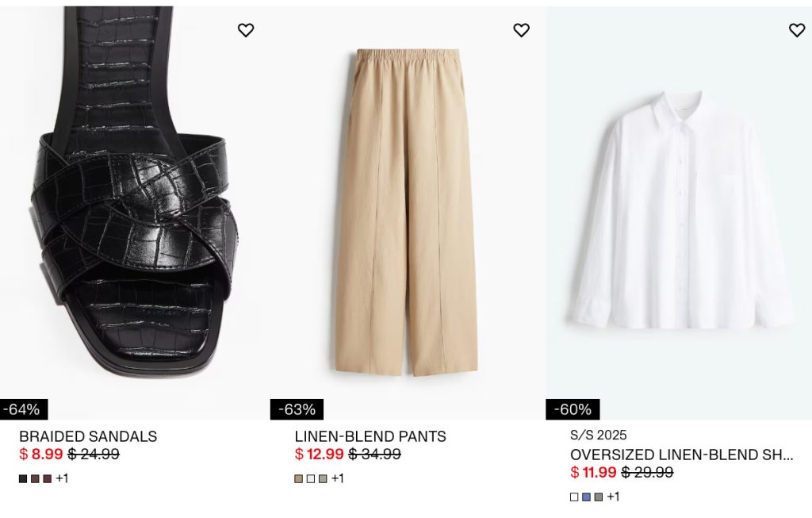Open the Oversized Linen-Blend shirt title link

681,455
